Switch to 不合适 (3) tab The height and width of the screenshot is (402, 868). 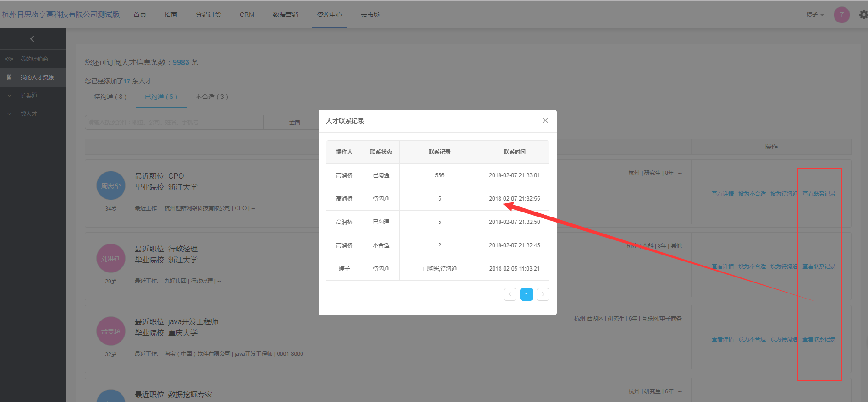[211, 97]
